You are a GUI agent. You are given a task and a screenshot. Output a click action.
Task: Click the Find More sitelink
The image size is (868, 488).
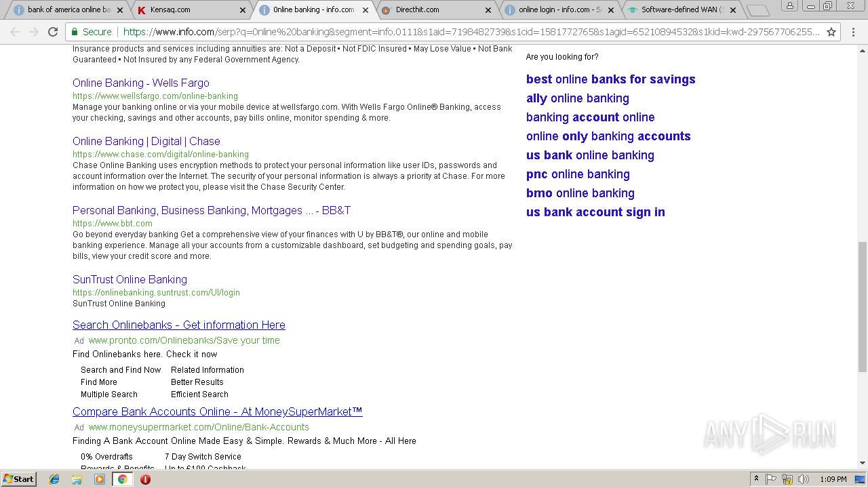coord(99,382)
